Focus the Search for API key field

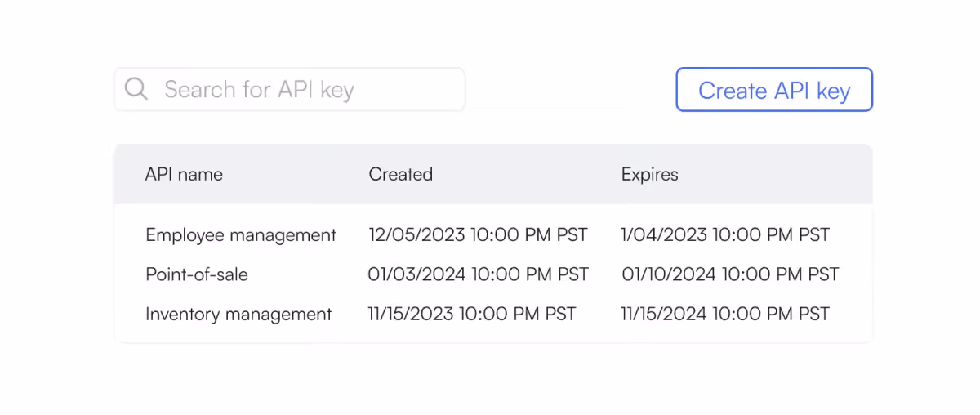290,89
